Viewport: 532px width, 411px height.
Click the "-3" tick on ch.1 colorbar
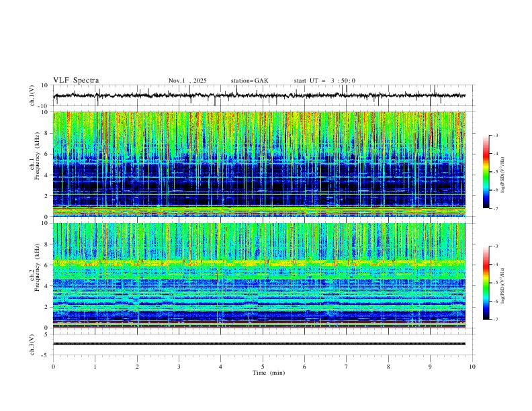tap(496, 135)
